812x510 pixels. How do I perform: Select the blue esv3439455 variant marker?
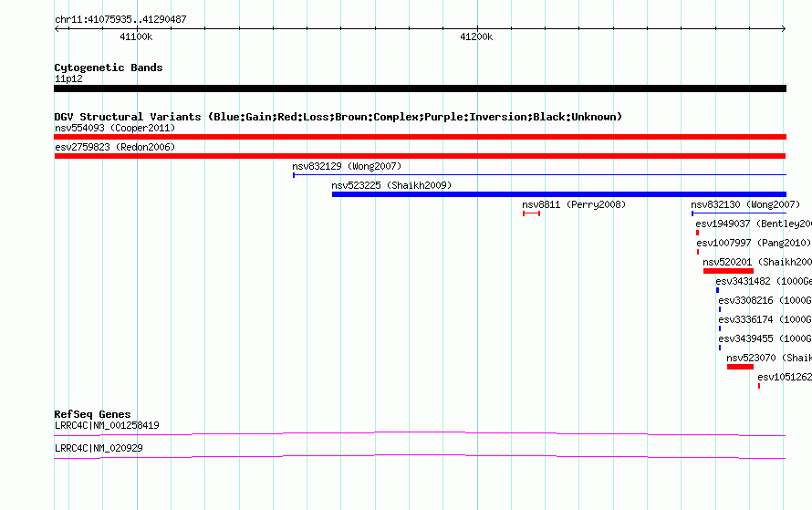(x=720, y=348)
